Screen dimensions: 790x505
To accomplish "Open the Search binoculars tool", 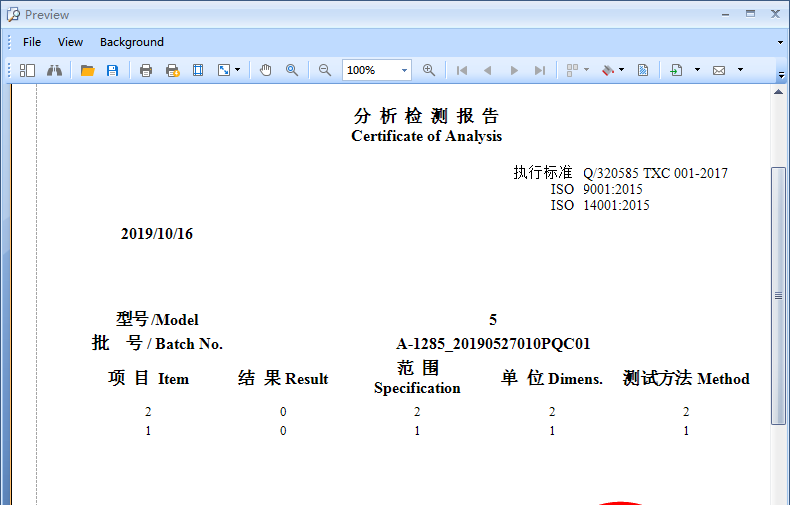I will click(54, 70).
